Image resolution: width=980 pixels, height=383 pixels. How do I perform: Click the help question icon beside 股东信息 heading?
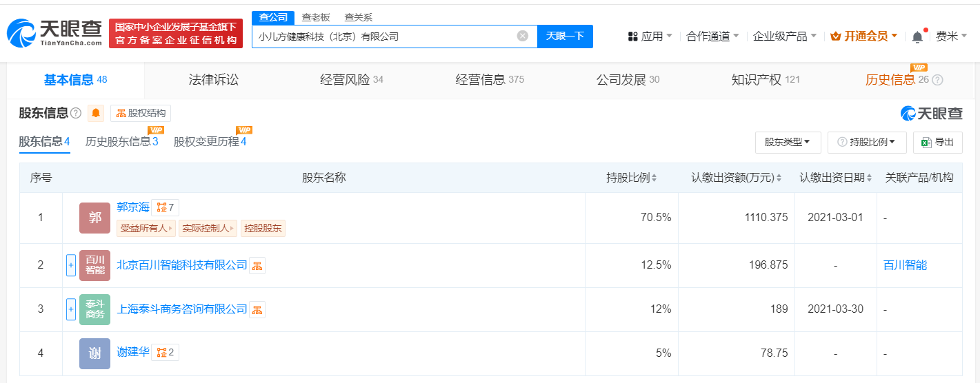tap(76, 114)
